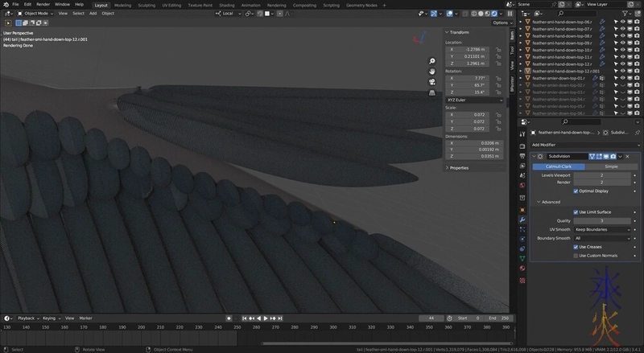Toggle camera view icon in viewport
The image size is (644, 353).
tap(432, 81)
